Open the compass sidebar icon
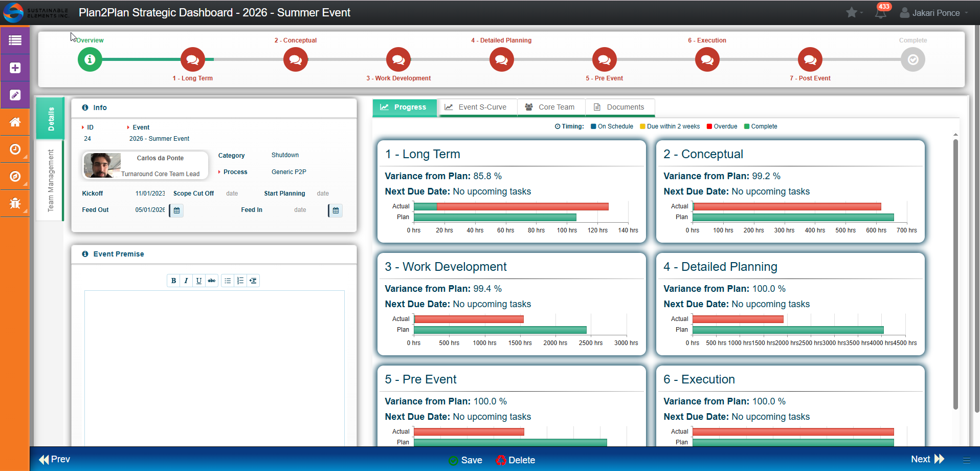This screenshot has height=471, width=980. click(15, 176)
